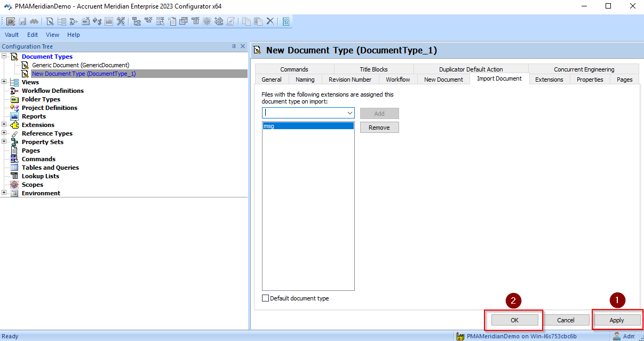Viewport: 644px width, 341px height.
Task: Click the new document type toolbar icon
Action: click(x=50, y=21)
